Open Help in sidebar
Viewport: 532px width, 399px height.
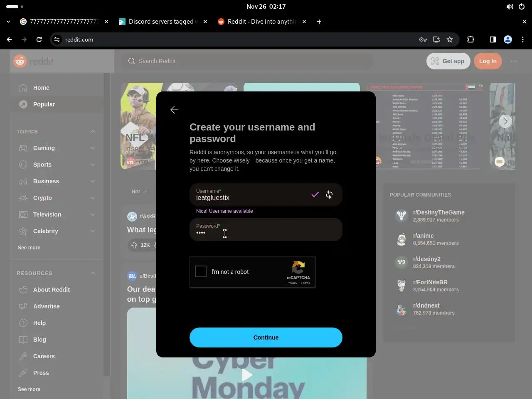pos(57,323)
